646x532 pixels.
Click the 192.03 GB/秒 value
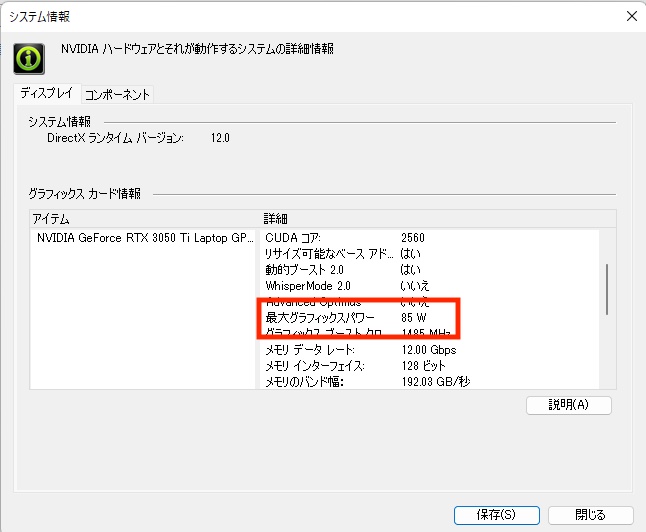coord(436,382)
